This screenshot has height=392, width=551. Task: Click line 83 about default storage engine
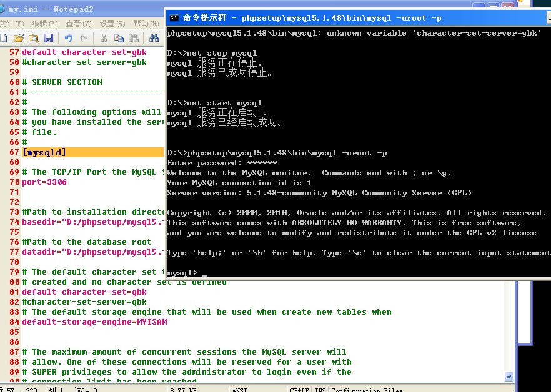(x=207, y=312)
